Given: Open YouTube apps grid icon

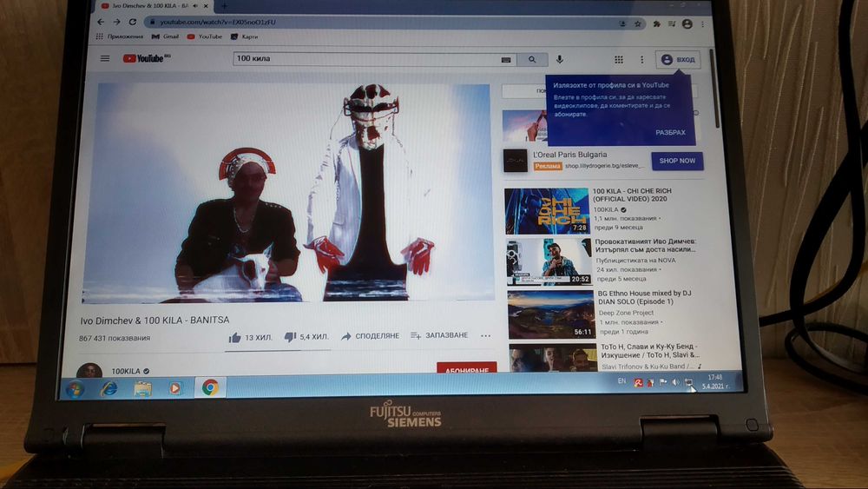Looking at the screenshot, I should click(x=619, y=60).
